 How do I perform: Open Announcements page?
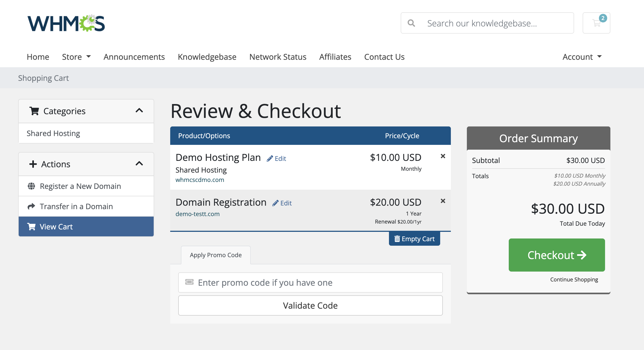[x=134, y=57]
